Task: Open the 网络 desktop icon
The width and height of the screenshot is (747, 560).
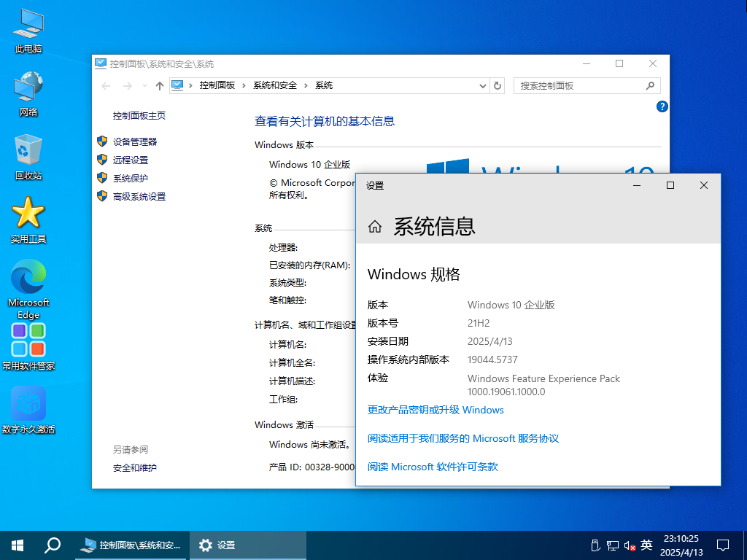Action: coord(28,94)
